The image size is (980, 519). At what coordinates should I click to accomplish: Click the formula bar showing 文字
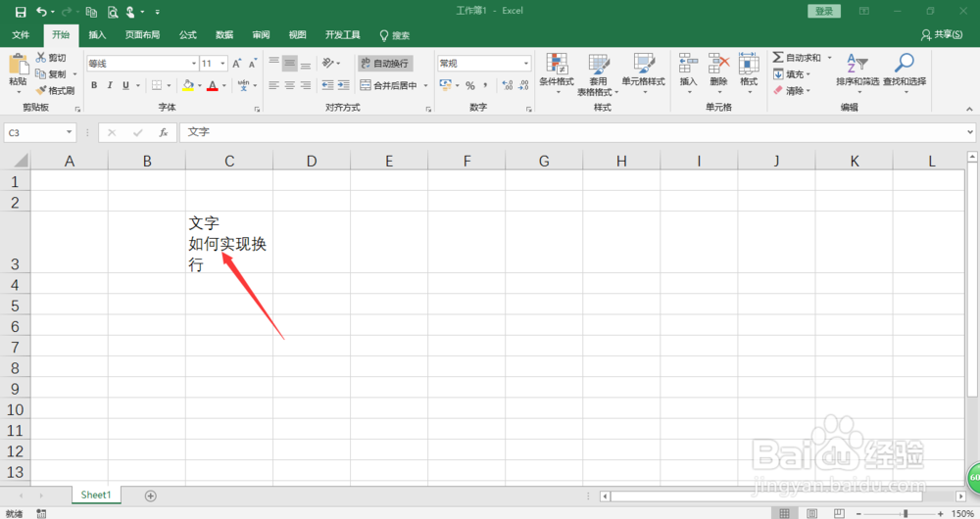tap(572, 132)
